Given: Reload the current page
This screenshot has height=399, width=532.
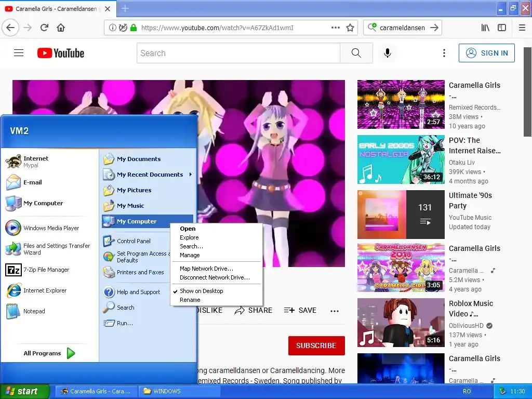Looking at the screenshot, I should point(44,28).
